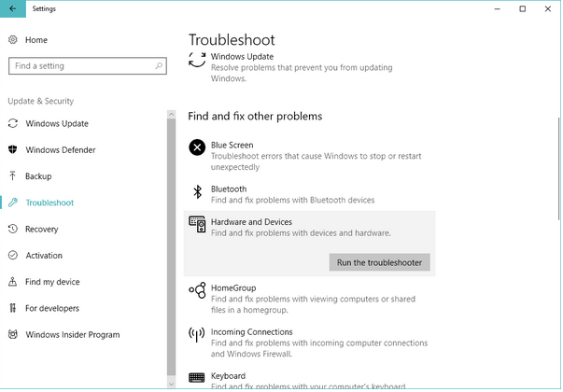Viewport: 563px width, 392px height.
Task: Open the Windows Defender page
Action: [61, 149]
